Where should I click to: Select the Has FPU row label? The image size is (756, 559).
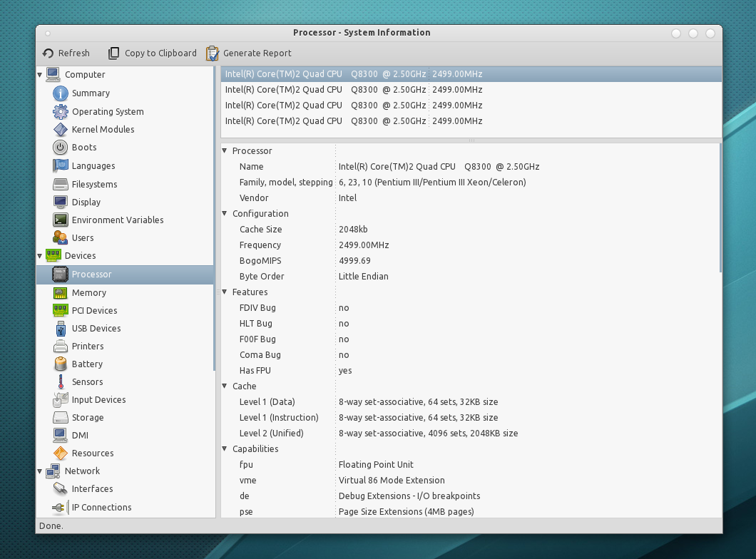(255, 371)
